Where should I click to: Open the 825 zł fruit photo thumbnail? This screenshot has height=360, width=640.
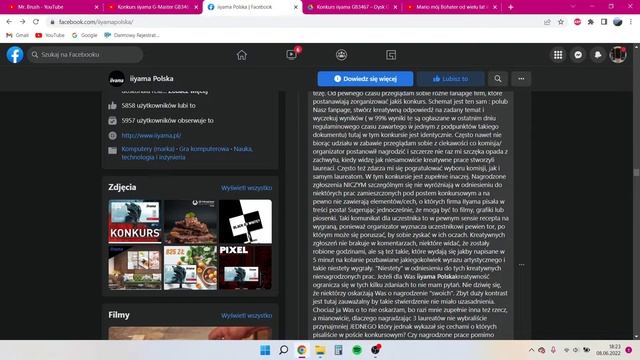(190, 268)
